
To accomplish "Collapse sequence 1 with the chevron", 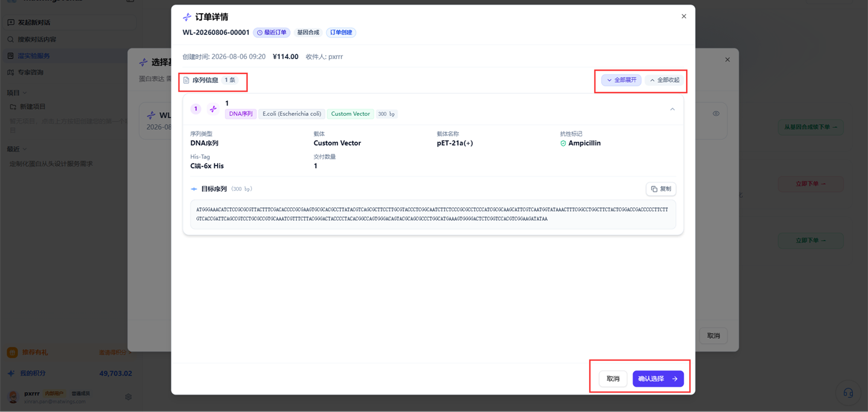I will pyautogui.click(x=672, y=109).
